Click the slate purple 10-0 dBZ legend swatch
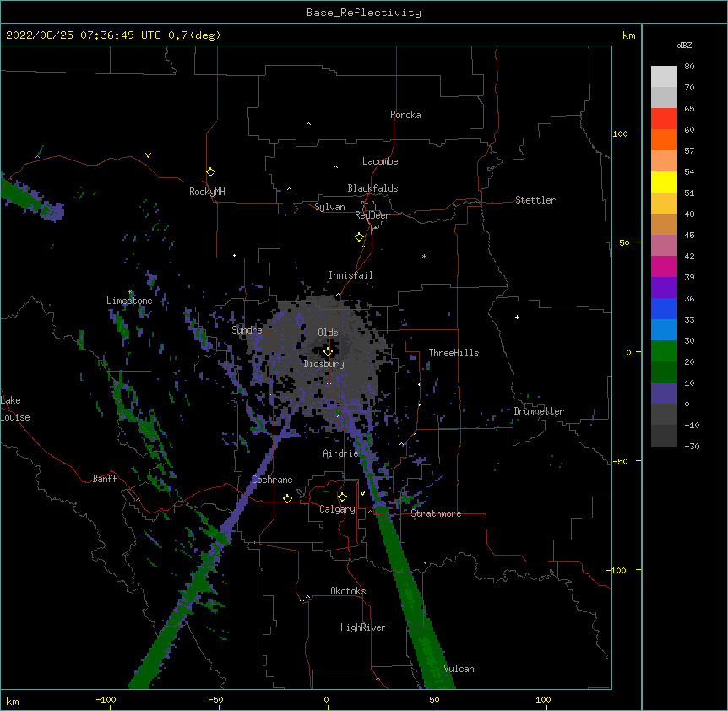 coord(664,393)
